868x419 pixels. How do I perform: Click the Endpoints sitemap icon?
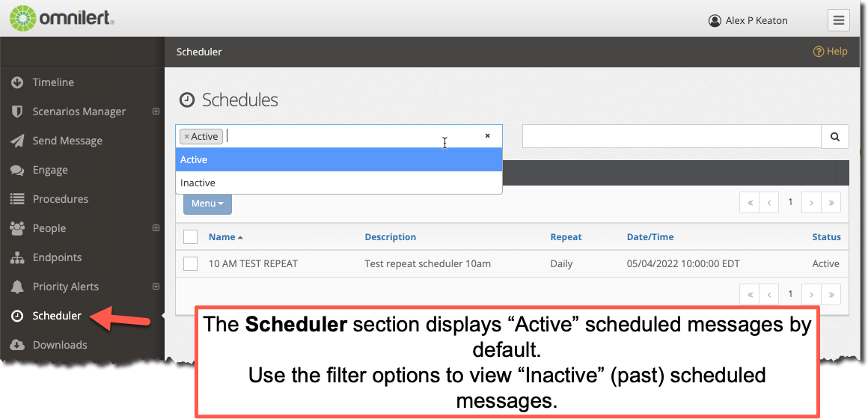[x=17, y=257]
